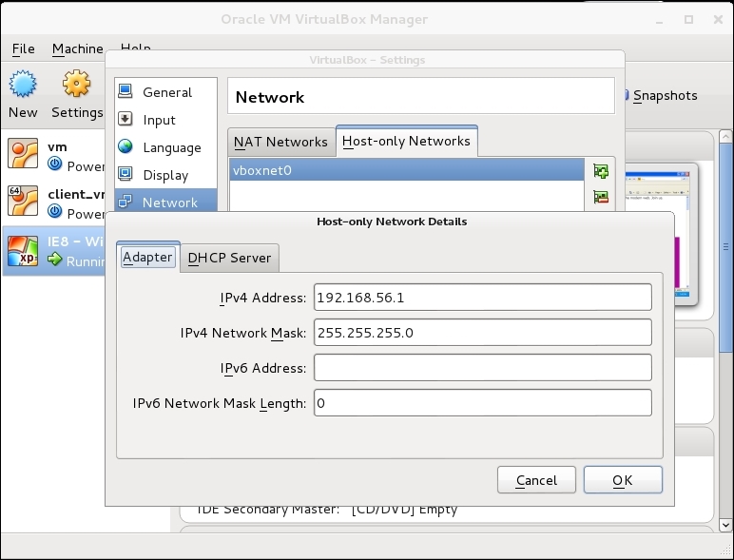Click the IPv4 Address field
This screenshot has width=734, height=560.
[483, 298]
